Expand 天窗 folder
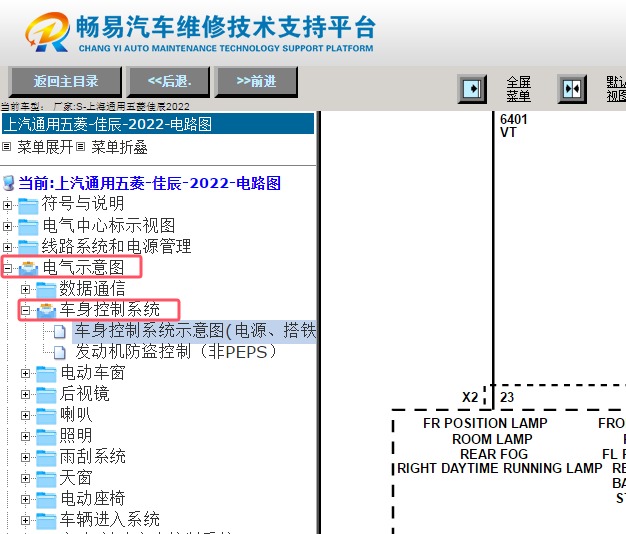 pos(25,479)
